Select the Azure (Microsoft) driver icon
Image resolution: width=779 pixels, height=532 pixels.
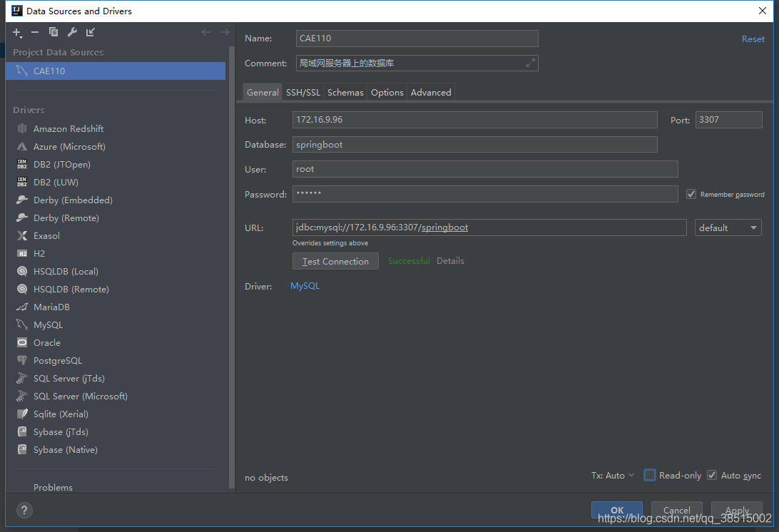[22, 146]
